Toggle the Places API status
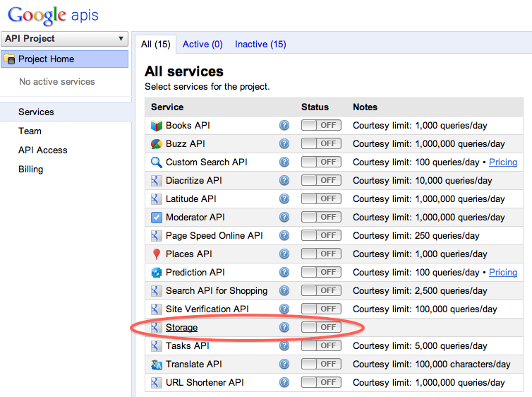Image resolution: width=532 pixels, height=397 pixels. 321,254
